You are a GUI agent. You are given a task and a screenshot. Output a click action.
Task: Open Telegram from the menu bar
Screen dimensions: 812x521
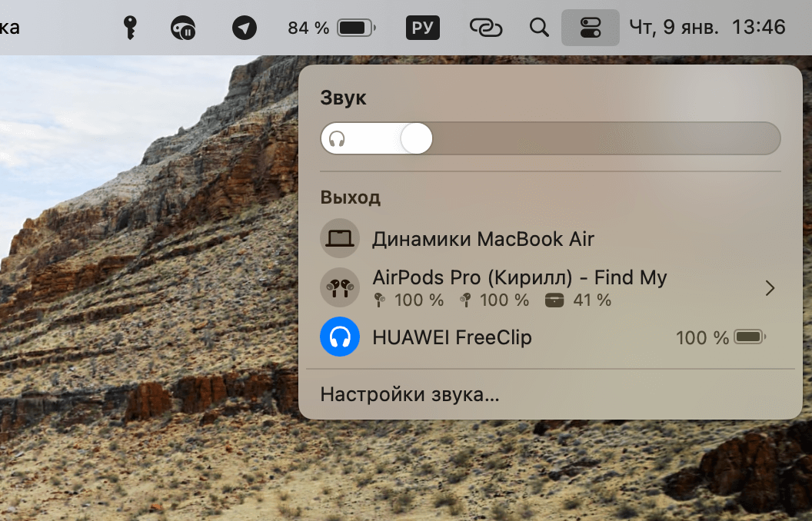click(244, 27)
